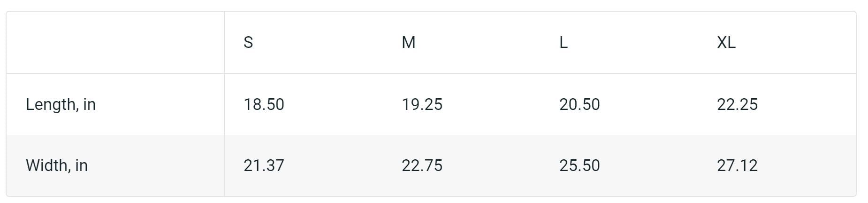Click the S size column header
This screenshot has width=868, height=203.
point(248,43)
